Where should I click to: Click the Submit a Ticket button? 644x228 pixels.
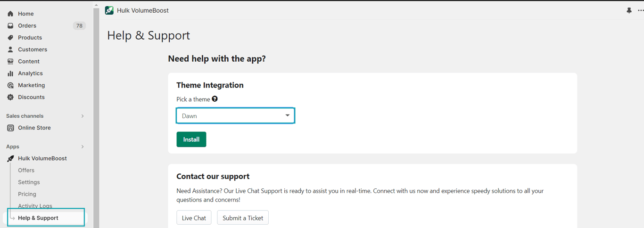[x=243, y=218]
